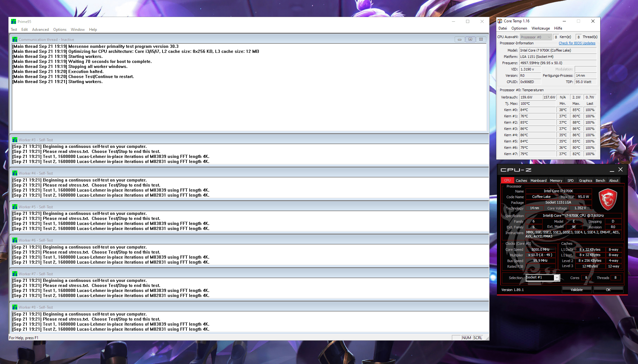Viewport: 638px width, 364px height.
Task: Expand the CPU Auswahl Prozessor #0 dropdown
Action: coord(536,37)
